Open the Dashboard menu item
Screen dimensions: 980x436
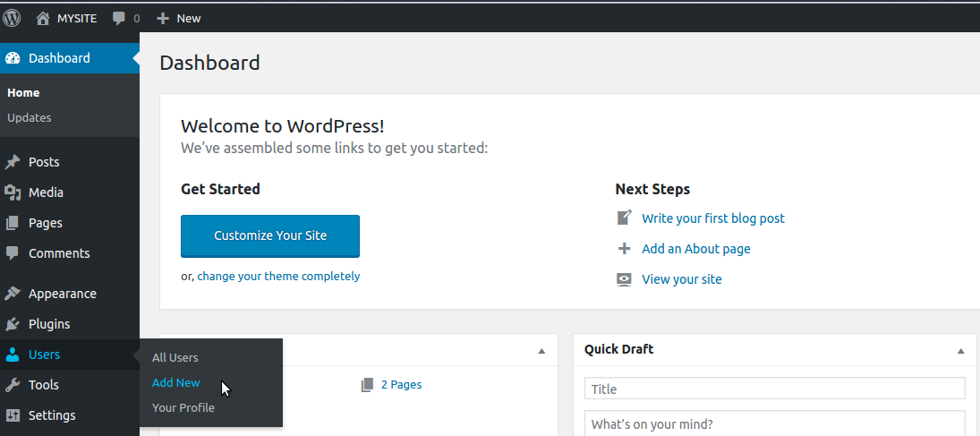[70, 58]
